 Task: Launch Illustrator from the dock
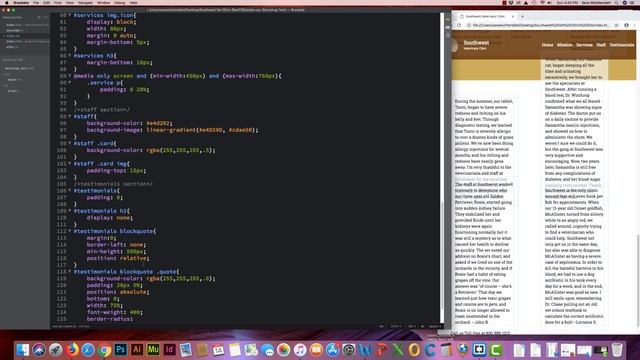pyautogui.click(x=137, y=350)
